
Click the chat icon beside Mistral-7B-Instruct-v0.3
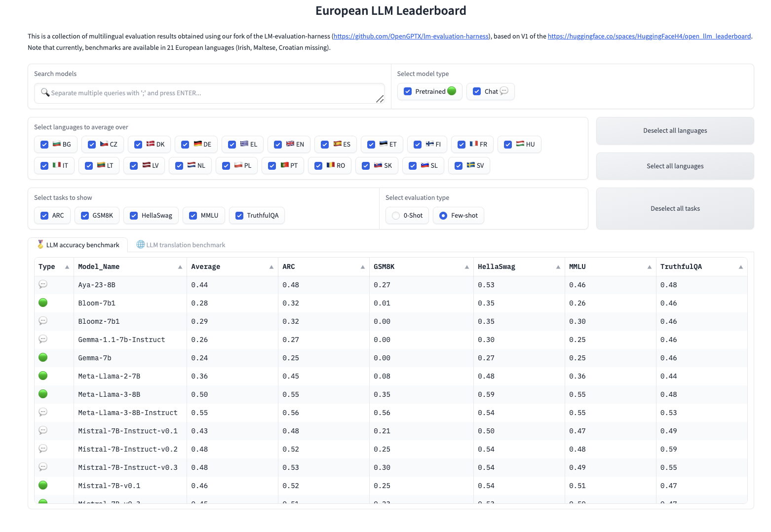click(43, 467)
